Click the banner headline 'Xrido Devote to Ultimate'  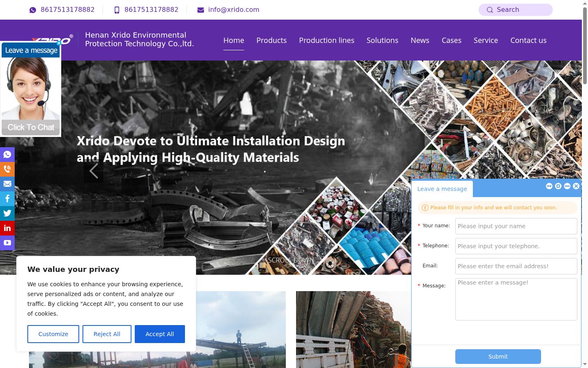tap(211, 149)
